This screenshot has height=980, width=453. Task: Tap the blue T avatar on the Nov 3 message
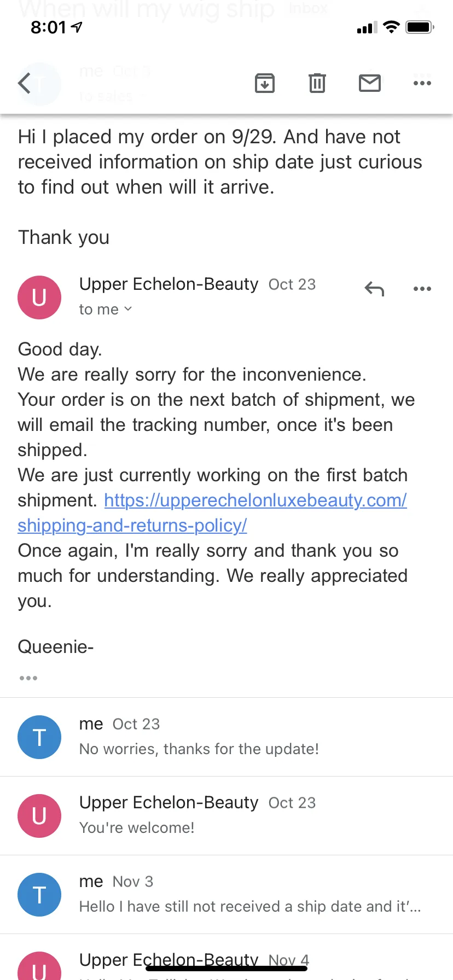click(x=39, y=895)
